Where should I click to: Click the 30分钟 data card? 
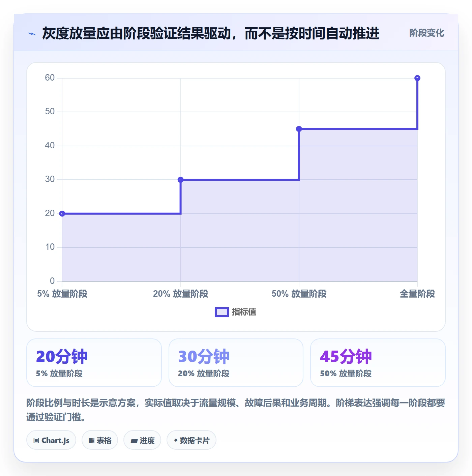[236, 363]
